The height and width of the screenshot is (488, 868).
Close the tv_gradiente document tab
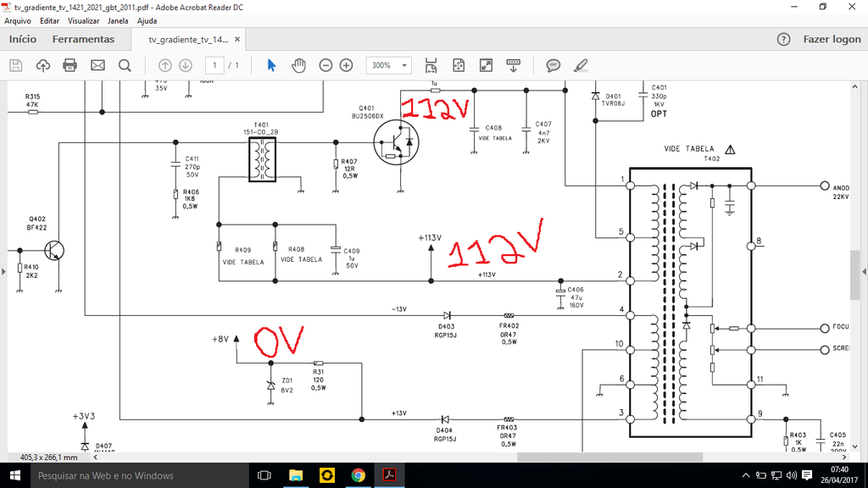(237, 39)
